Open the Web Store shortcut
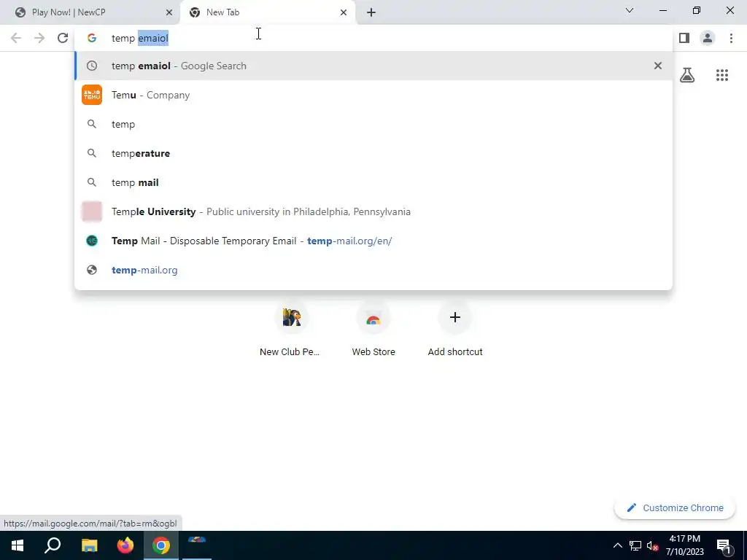This screenshot has height=560, width=747. pyautogui.click(x=373, y=330)
